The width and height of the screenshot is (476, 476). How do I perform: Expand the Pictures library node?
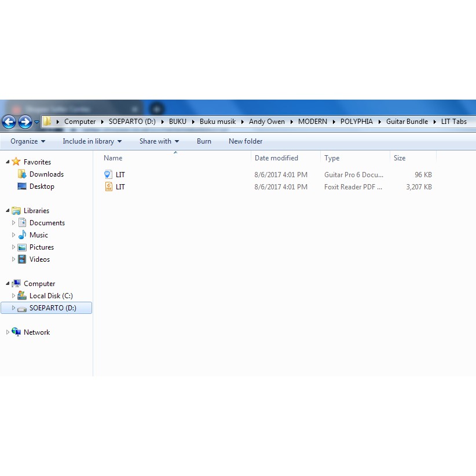click(x=13, y=247)
